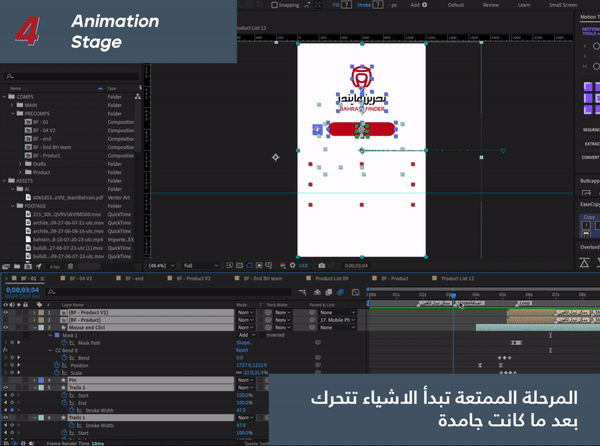Open the magnification 48.4% dropdown
Image resolution: width=600 pixels, height=446 pixels.
162,265
